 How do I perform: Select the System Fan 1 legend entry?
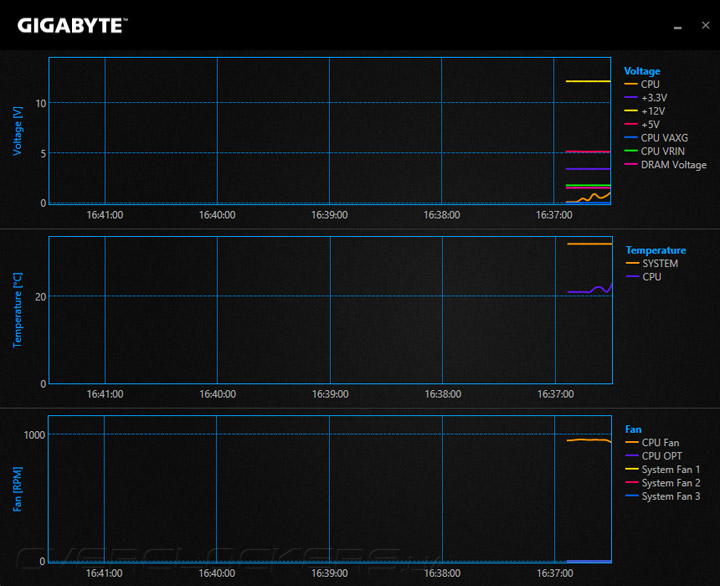663,469
